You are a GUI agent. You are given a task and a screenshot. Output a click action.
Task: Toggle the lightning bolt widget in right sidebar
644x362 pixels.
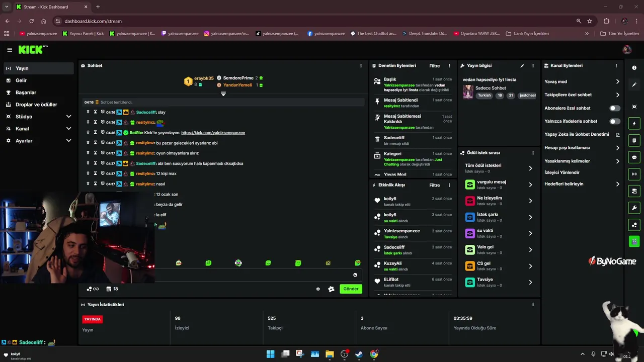click(x=634, y=124)
